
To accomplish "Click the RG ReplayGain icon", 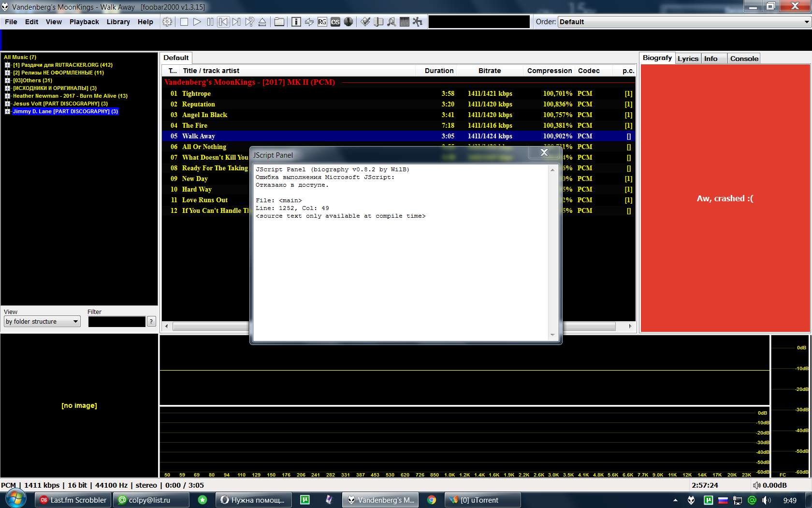I will (x=322, y=22).
